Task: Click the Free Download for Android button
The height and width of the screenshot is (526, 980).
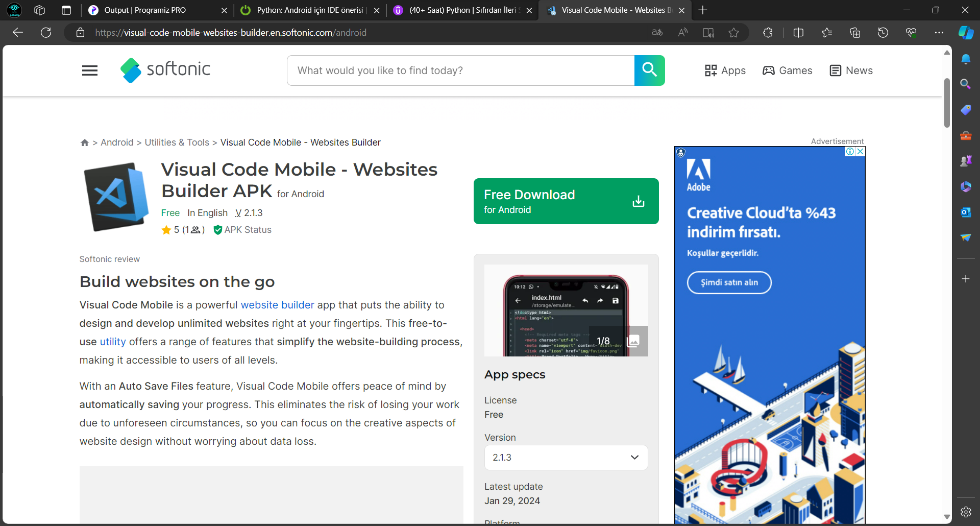Action: tap(566, 201)
